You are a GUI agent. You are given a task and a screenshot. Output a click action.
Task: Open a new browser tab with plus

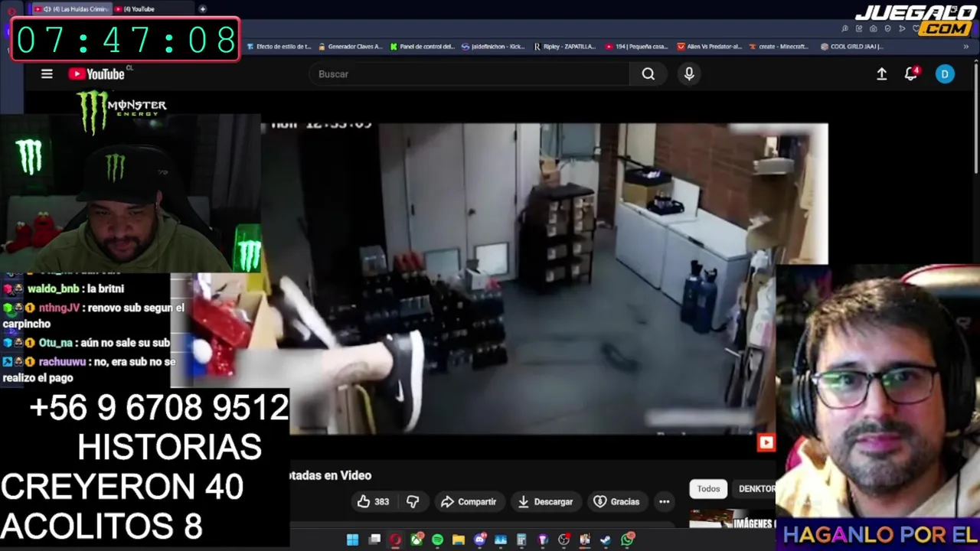pos(202,9)
